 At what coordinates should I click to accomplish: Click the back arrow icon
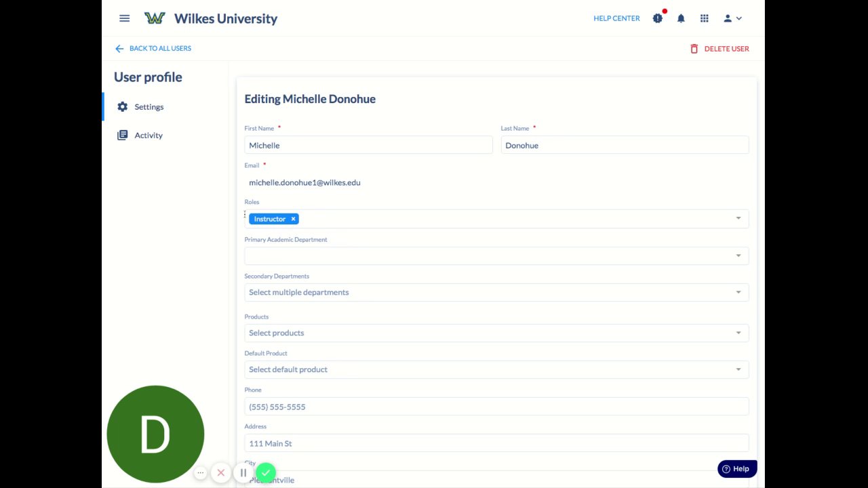119,48
